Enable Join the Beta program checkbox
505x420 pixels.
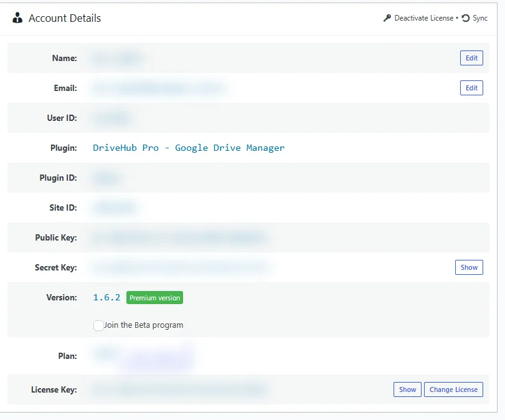(98, 325)
